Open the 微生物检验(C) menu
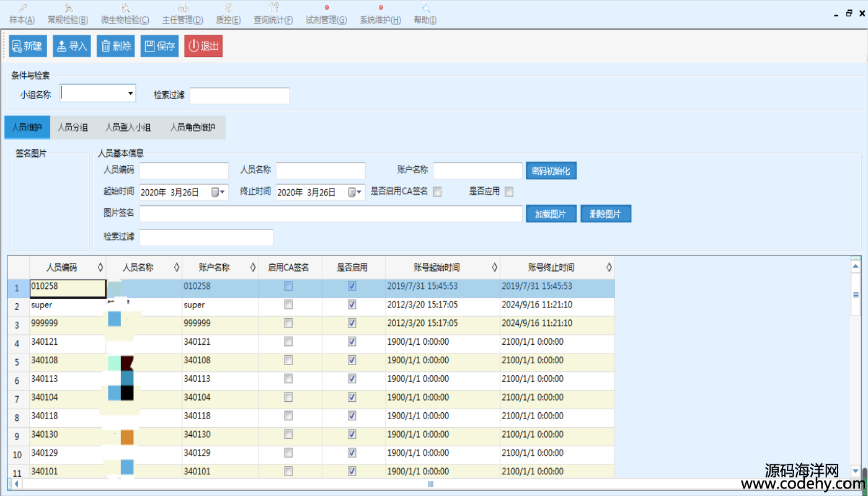 click(125, 14)
